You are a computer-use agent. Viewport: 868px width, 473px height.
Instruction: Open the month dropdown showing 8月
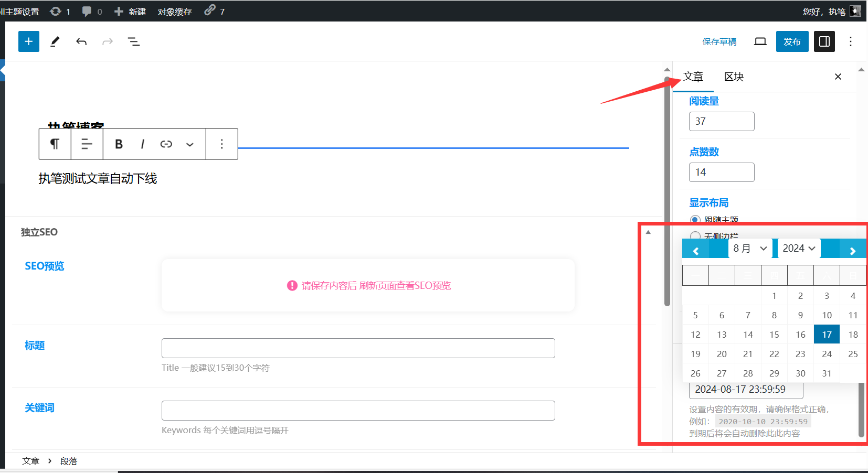pyautogui.click(x=750, y=248)
